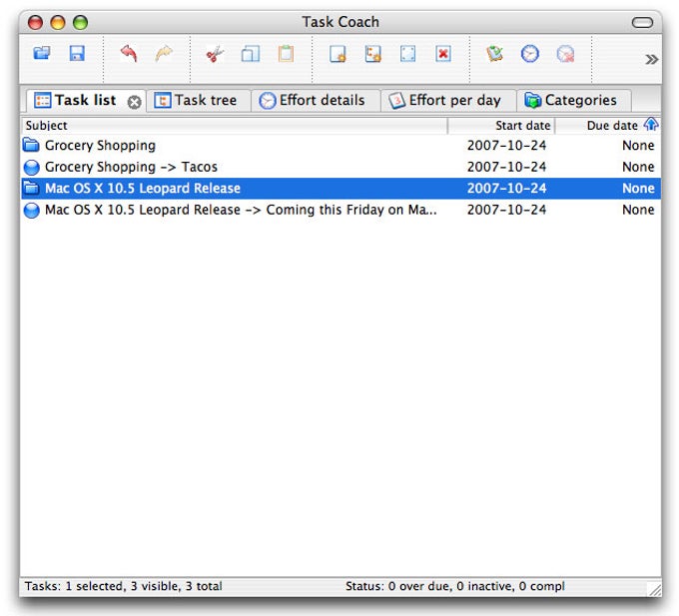The width and height of the screenshot is (679, 616).
Task: Click the Paste clipboard icon
Action: pyautogui.click(x=286, y=54)
